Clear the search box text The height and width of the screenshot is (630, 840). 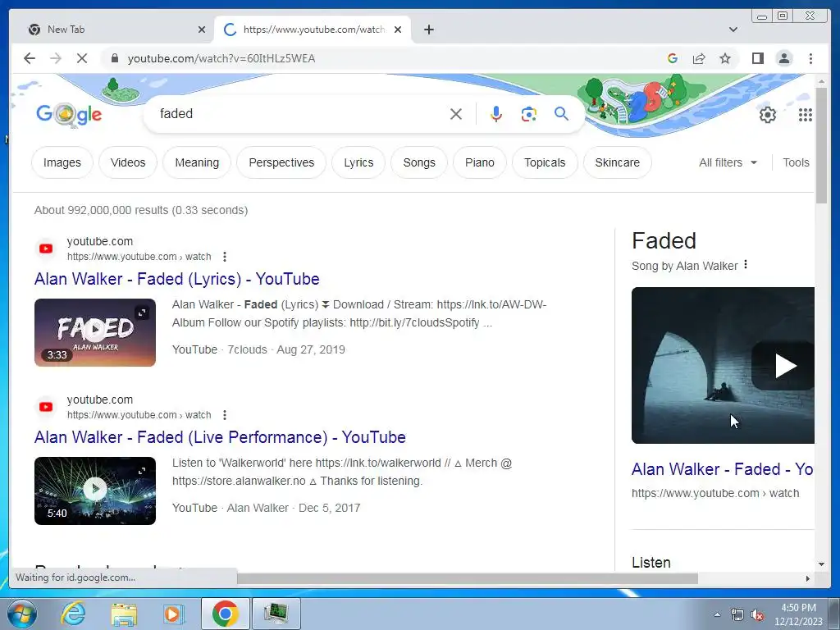coord(456,114)
